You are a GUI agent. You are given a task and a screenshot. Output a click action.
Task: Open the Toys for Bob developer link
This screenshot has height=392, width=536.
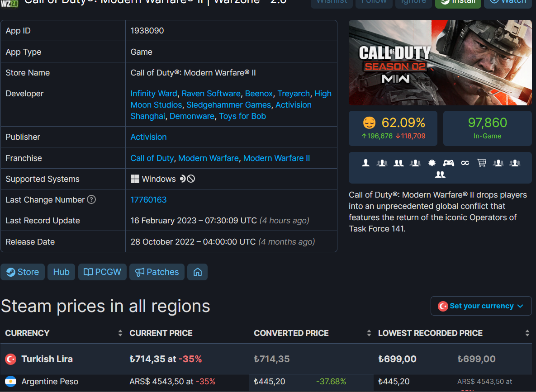[242, 116]
